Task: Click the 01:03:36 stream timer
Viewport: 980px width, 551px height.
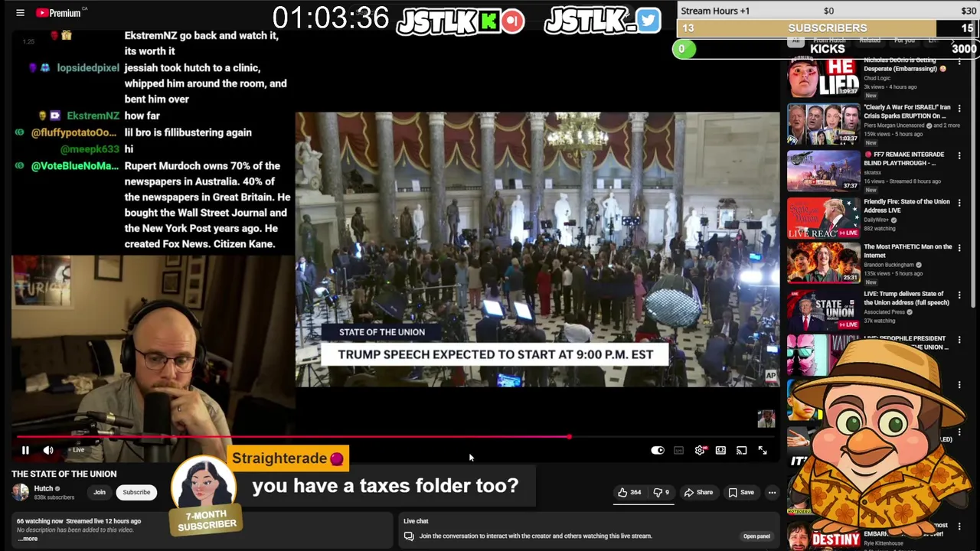Action: (x=331, y=18)
